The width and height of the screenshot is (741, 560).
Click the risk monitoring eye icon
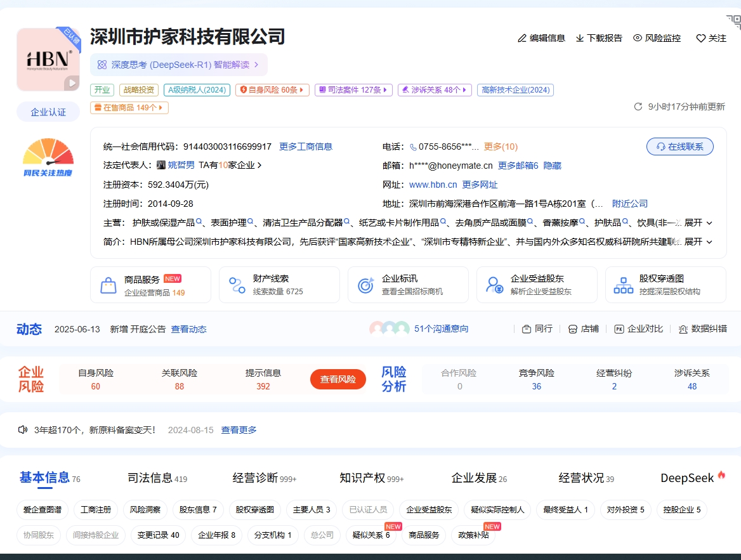[x=638, y=38]
